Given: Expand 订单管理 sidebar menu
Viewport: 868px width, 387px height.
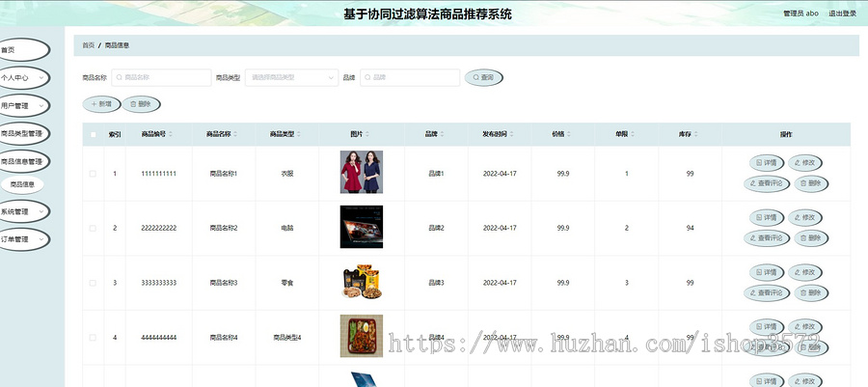Looking at the screenshot, I should click(23, 239).
